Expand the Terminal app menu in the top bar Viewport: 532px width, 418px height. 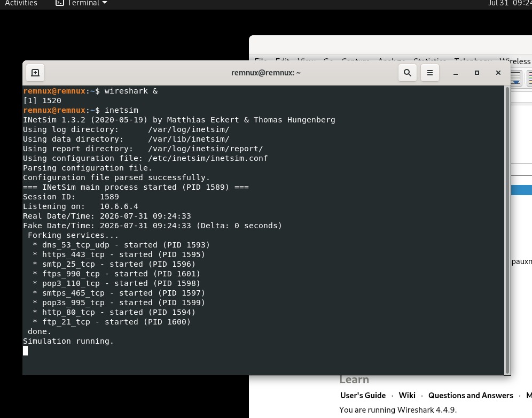click(x=81, y=3)
